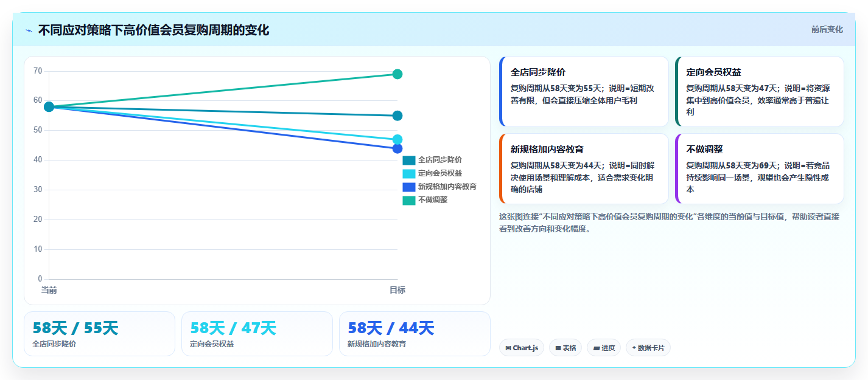Click the 定向会员权益 caption under 58天 / 47天
Screen dimensions: 868x380
point(212,344)
